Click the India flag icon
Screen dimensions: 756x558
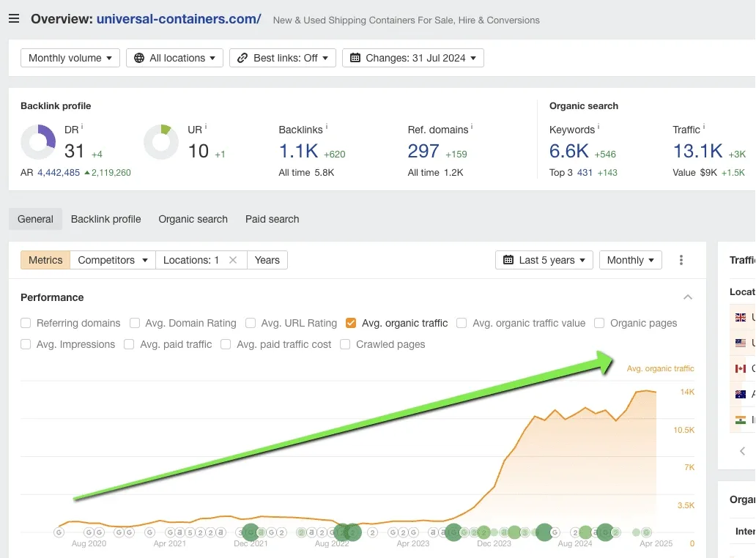[741, 420]
